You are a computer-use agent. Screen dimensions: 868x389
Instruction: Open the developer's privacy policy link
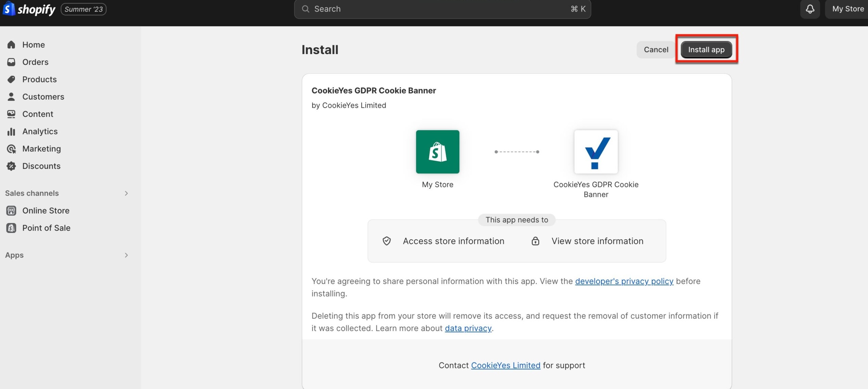[x=624, y=281]
